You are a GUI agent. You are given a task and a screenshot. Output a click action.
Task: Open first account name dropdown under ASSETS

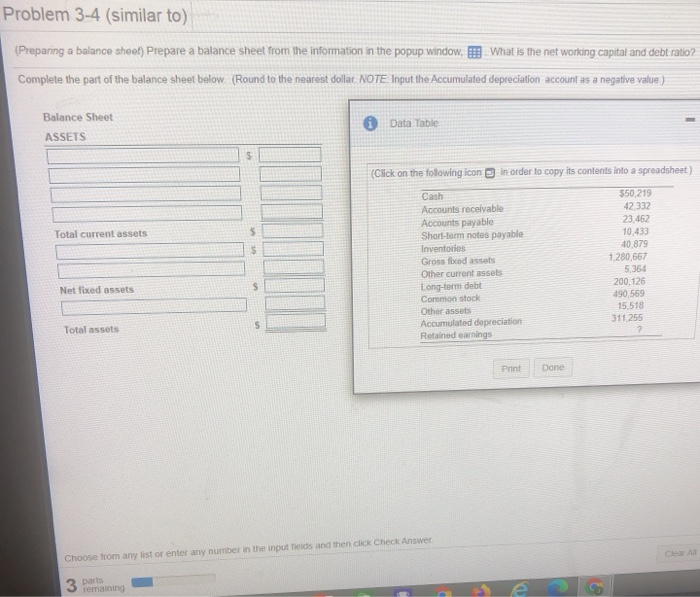tap(142, 155)
